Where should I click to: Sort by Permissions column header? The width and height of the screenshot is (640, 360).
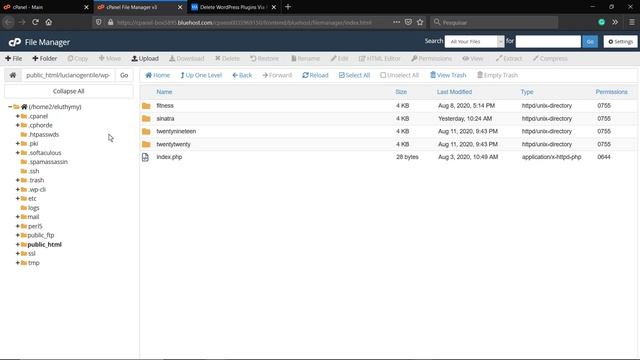point(611,92)
